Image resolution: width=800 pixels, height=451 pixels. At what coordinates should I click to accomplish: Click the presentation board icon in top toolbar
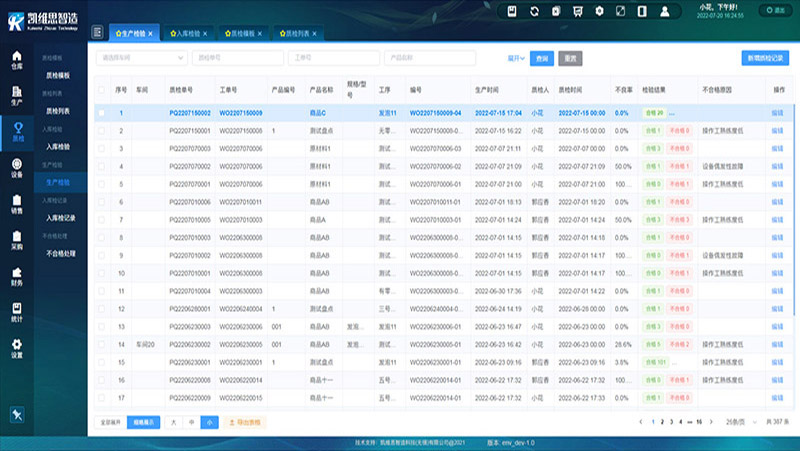pyautogui.click(x=578, y=11)
